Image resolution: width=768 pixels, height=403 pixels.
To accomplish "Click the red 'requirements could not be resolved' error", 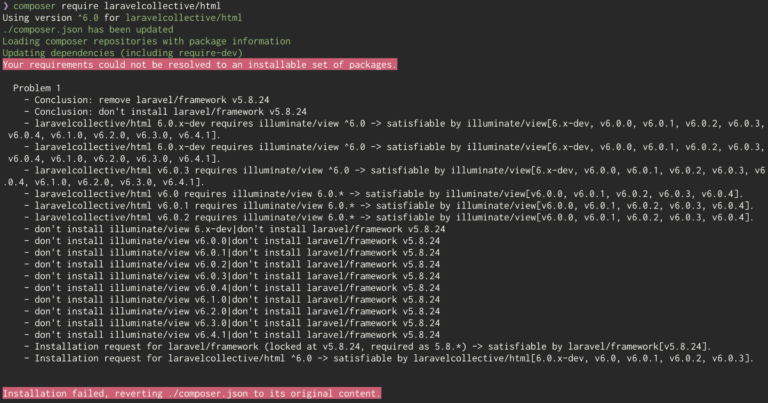I will coord(200,65).
